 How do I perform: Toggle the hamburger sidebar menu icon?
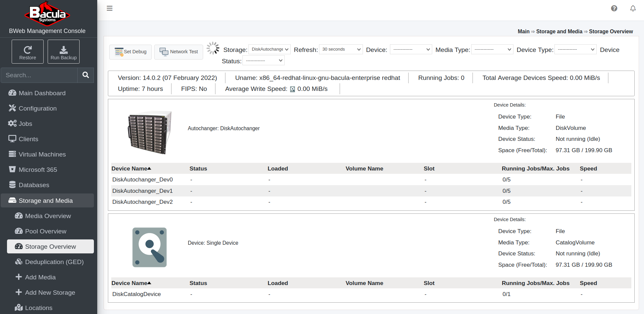coord(110,8)
